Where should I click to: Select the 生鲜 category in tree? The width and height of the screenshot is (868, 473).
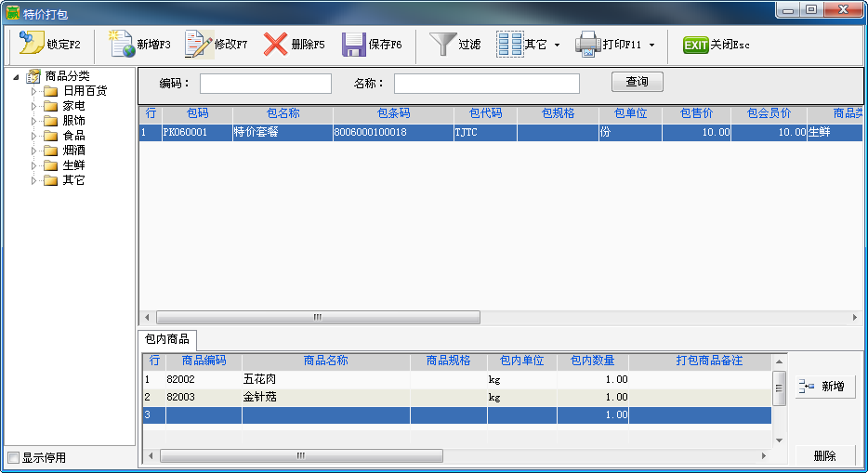[73, 165]
